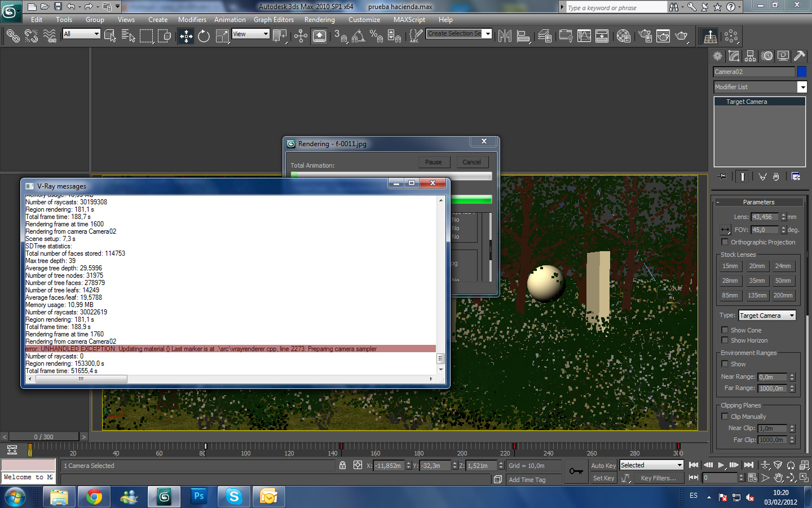Select the Truck Camera hand tool
This screenshot has height=508, width=812.
tap(778, 478)
